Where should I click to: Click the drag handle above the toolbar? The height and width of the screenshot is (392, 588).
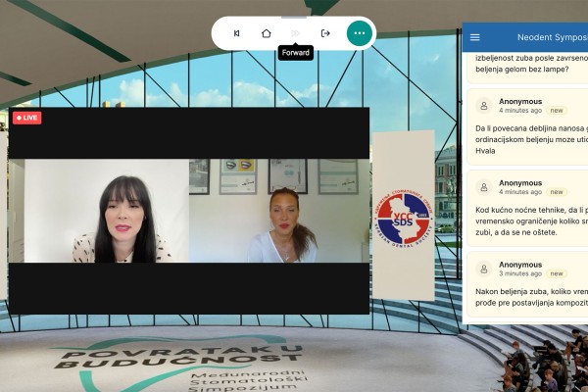click(294, 17)
